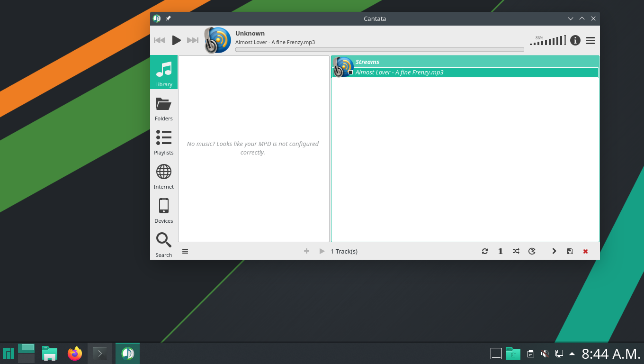Open the Devices view
This screenshot has height=364, width=644.
coord(164,209)
